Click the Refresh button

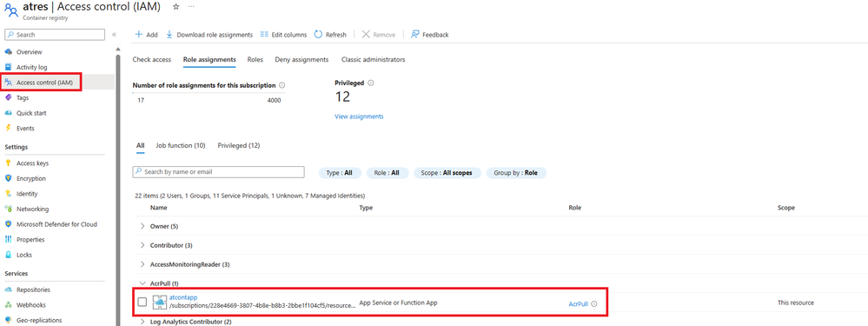coord(330,34)
